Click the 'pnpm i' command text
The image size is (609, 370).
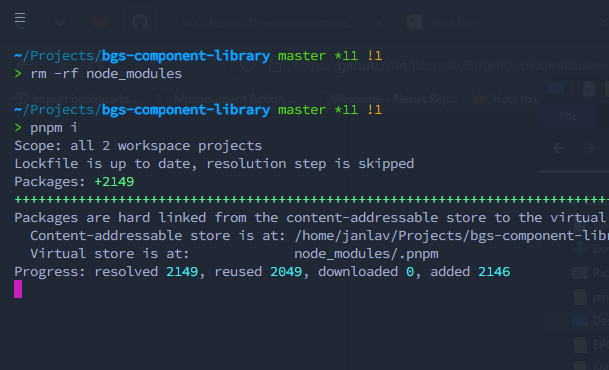(x=54, y=128)
